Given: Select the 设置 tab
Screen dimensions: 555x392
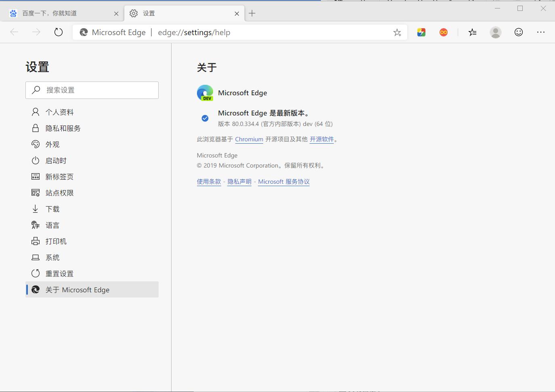Looking at the screenshot, I should click(184, 13).
